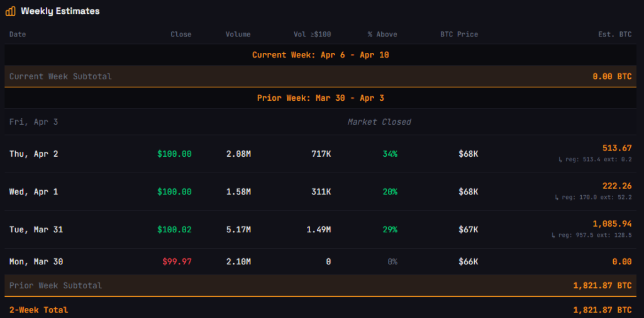644x318 pixels.
Task: Select the Fri, Apr 3 Market Closed row
Action: [321, 122]
